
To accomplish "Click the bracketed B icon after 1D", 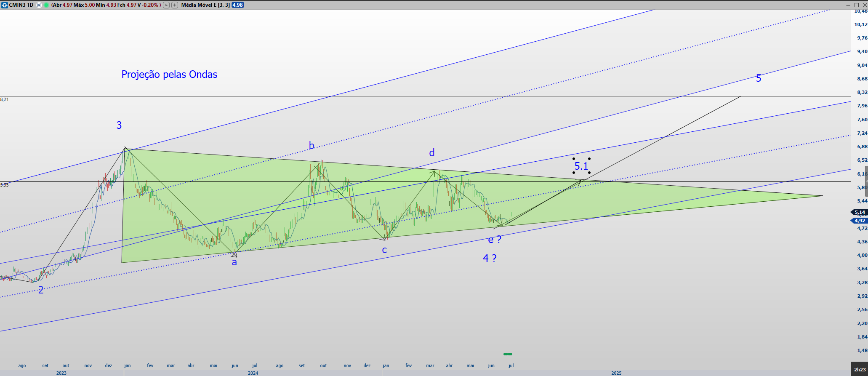I will (39, 5).
